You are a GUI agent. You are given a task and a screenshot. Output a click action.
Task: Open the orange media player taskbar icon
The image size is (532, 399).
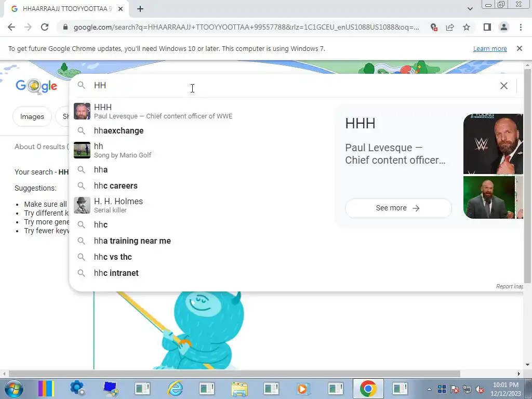coord(303,389)
